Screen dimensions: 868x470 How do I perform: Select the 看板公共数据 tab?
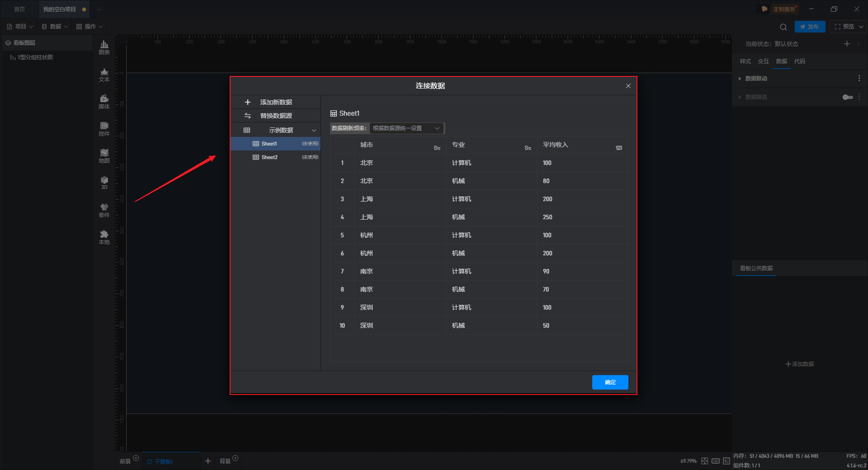[x=756, y=268]
